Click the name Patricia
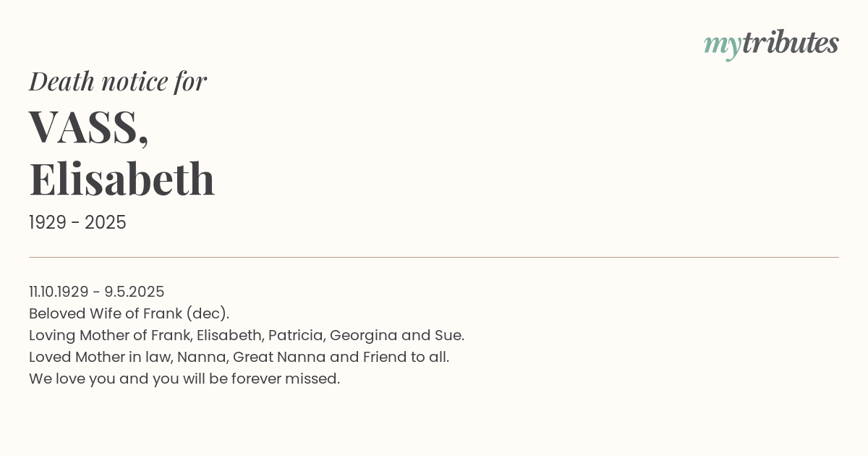Viewport: 868px width, 456px height. click(x=297, y=335)
